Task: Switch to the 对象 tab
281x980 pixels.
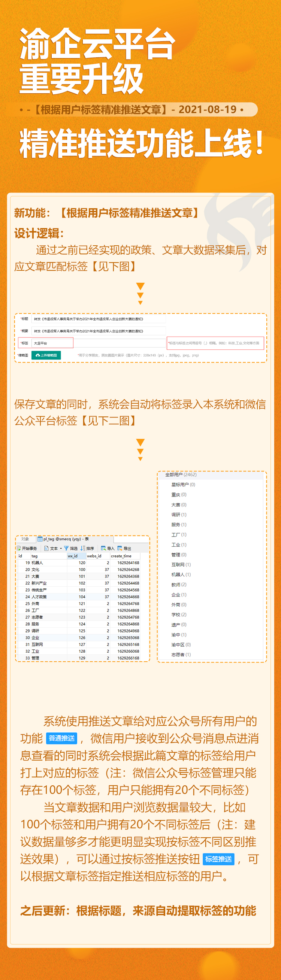Action: pos(25,539)
